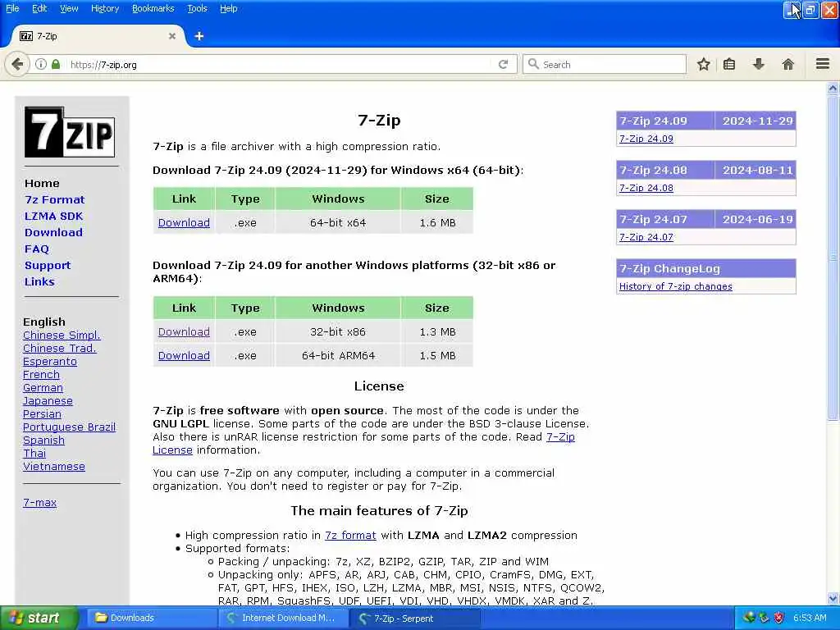Switch language to Chinese Trad.
This screenshot has width=840, height=630.
pos(59,348)
